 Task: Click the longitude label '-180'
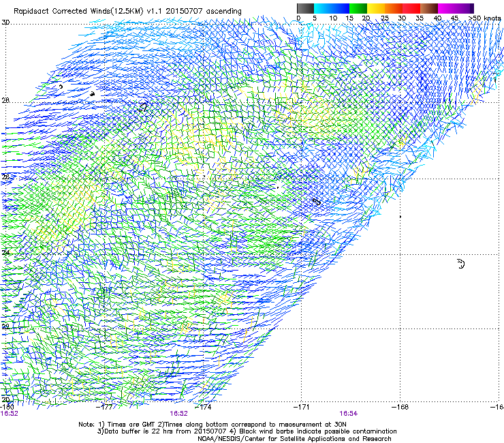7,407
